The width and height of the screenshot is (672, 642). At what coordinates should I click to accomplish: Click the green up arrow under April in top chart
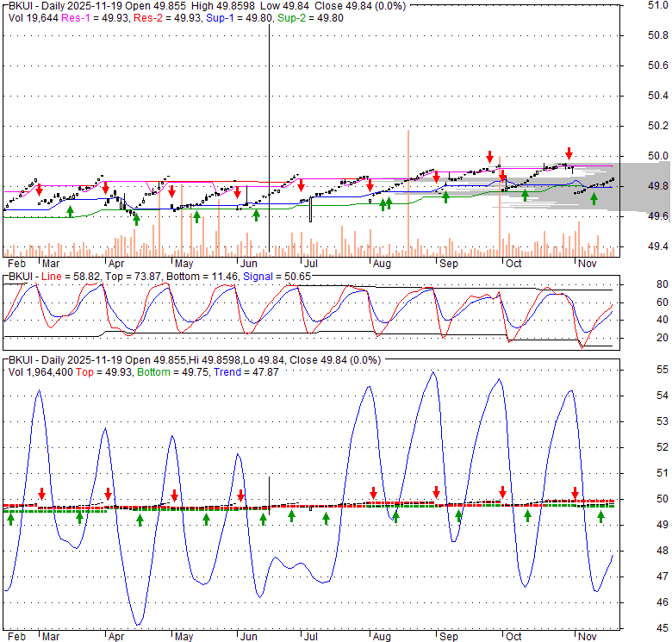tap(136, 219)
